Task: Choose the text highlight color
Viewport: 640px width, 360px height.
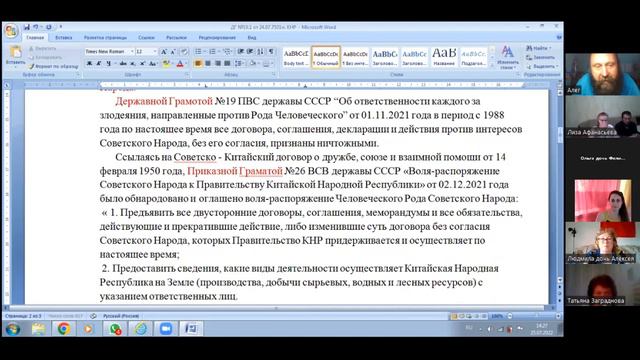Action: pos(167,63)
